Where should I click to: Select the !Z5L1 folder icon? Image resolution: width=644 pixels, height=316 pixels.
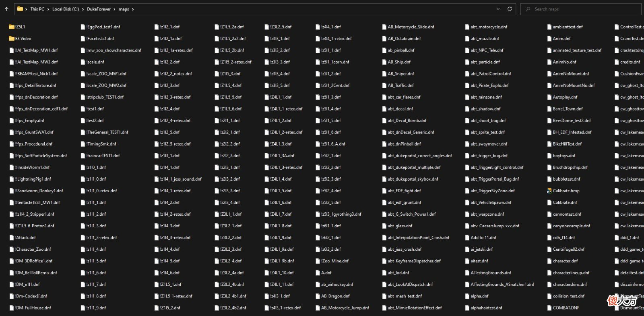[12, 27]
